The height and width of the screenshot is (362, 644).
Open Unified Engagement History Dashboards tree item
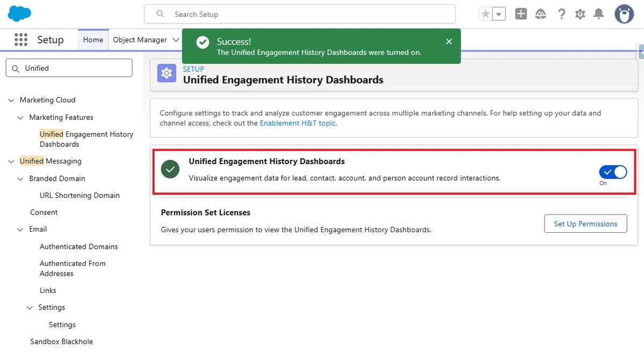[86, 139]
